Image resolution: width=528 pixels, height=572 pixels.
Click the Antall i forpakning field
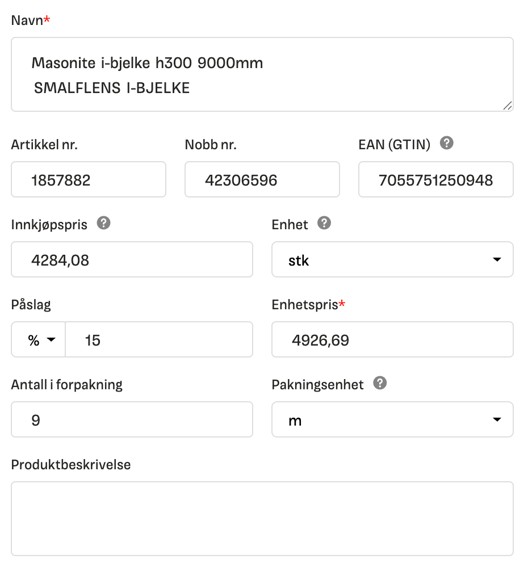tap(132, 420)
